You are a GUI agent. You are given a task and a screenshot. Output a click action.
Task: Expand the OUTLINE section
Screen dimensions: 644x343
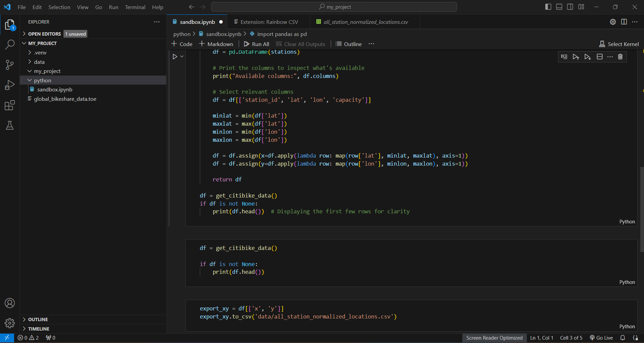pyautogui.click(x=38, y=319)
